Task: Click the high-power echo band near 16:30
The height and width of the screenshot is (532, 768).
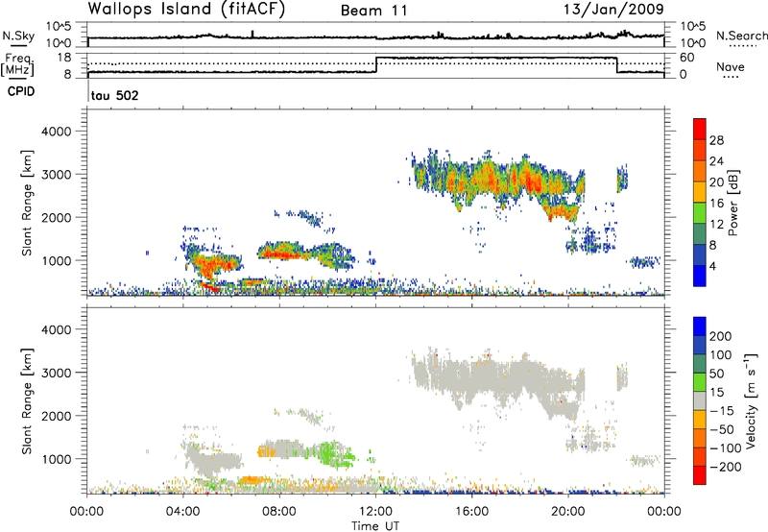Action: [485, 177]
